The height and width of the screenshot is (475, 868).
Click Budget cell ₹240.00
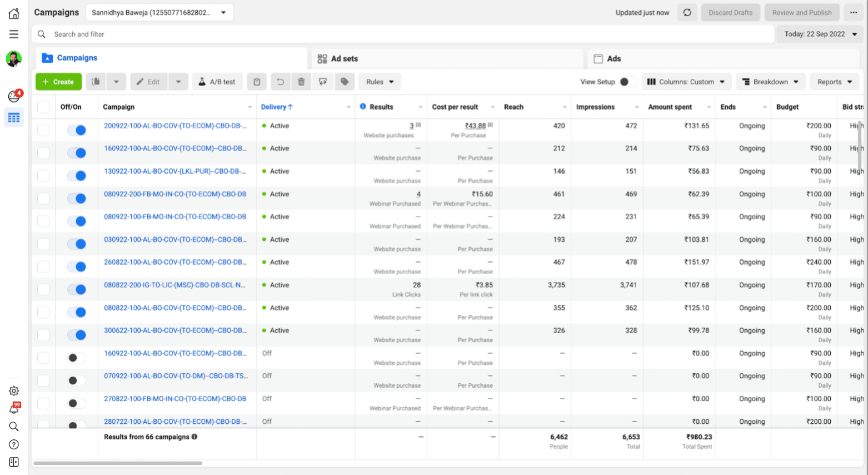pos(819,262)
